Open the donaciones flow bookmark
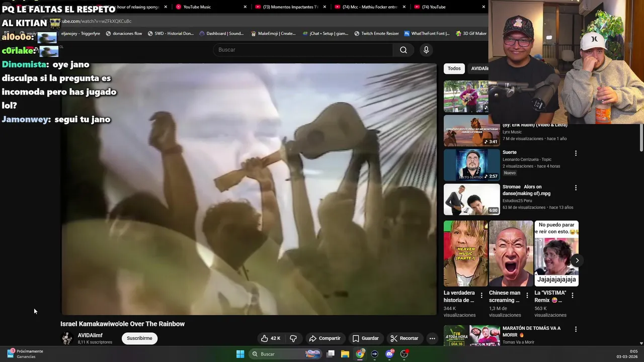This screenshot has width=644, height=362. tap(124, 34)
